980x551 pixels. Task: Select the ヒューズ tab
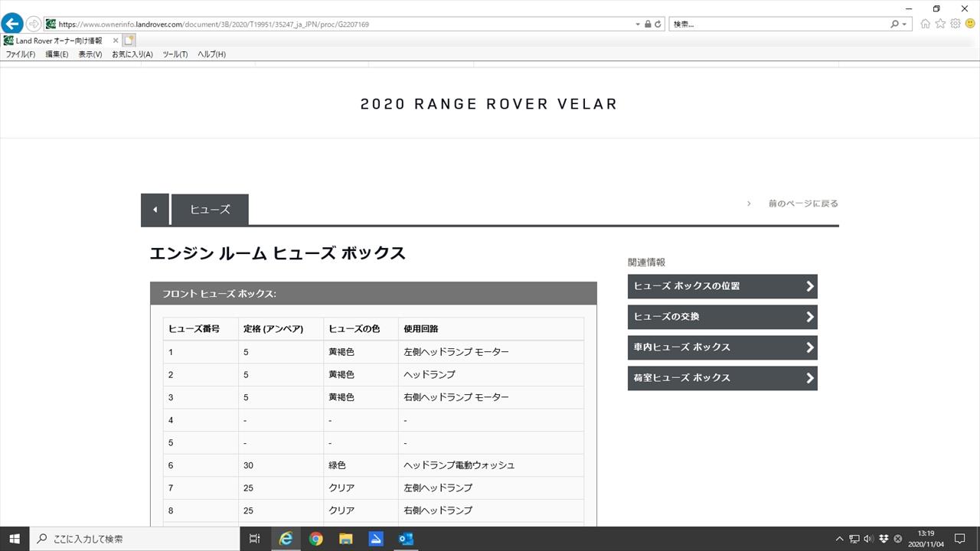click(210, 210)
